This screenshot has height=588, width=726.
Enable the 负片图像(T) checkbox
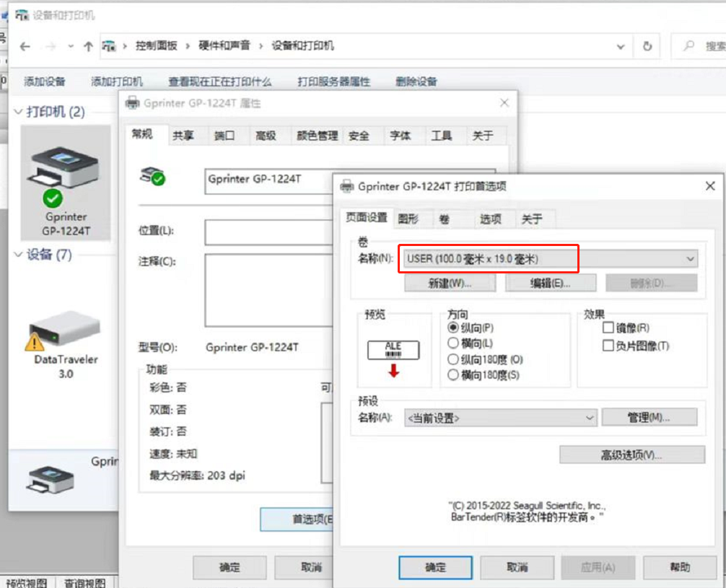click(x=637, y=346)
